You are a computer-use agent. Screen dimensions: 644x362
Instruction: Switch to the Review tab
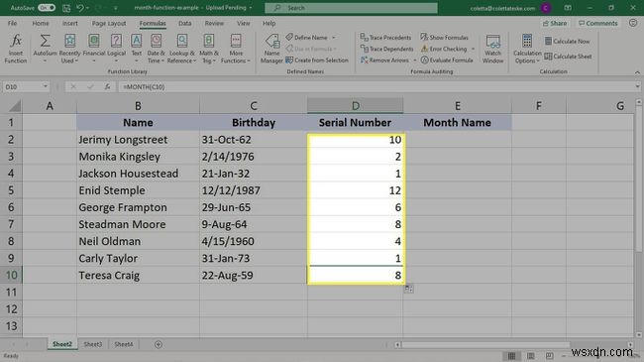point(214,24)
